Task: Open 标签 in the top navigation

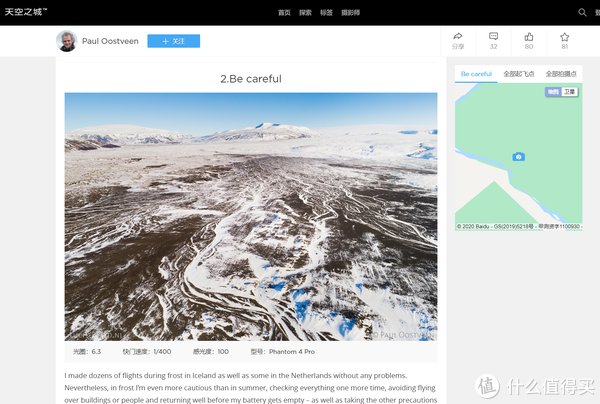Action: point(326,13)
